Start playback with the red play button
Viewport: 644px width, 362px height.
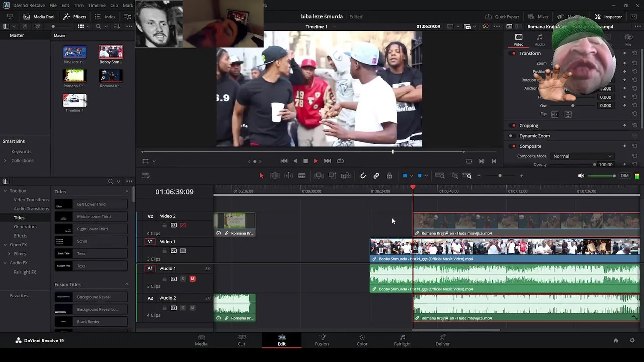tap(316, 161)
